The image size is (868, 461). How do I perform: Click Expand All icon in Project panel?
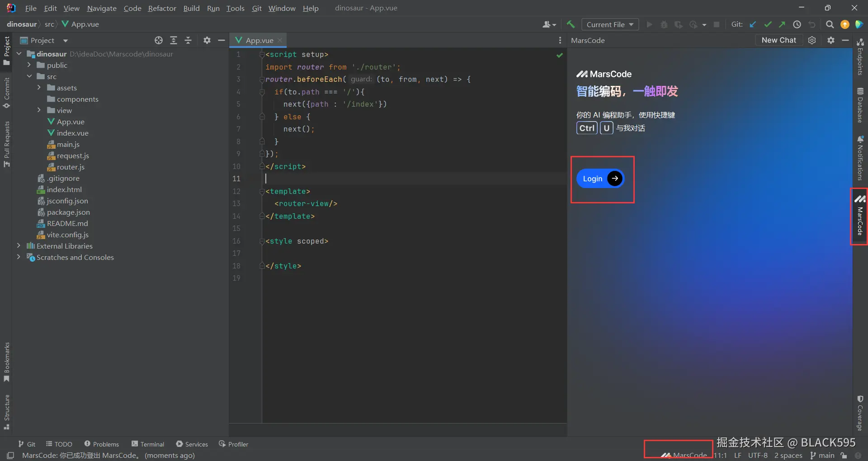coord(174,40)
